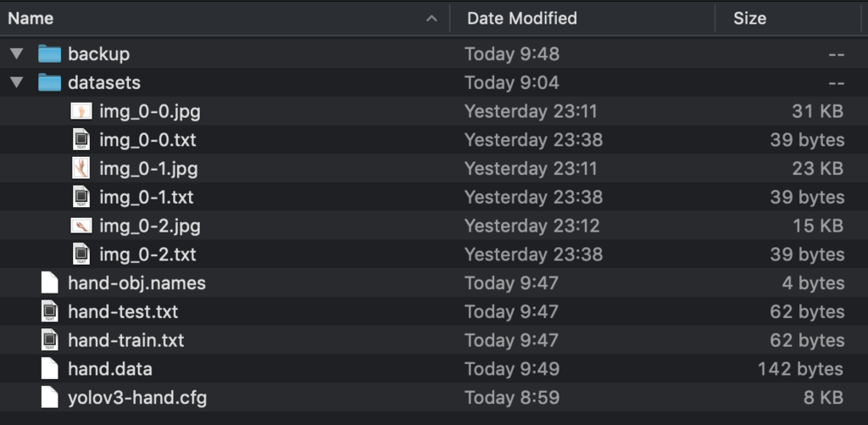Click the hand.data document icon
The width and height of the screenshot is (868, 425).
pos(50,369)
